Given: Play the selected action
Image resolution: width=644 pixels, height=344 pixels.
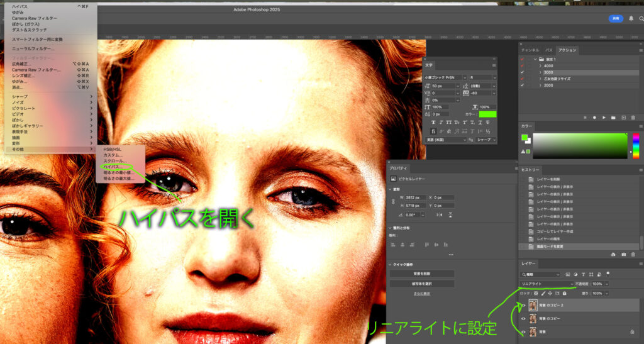Looking at the screenshot, I should tap(604, 118).
